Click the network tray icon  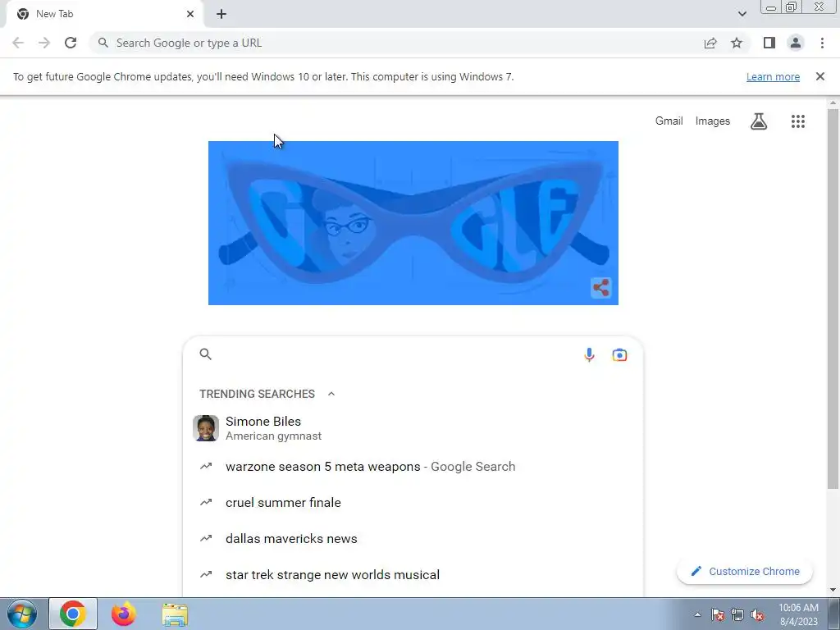[737, 614]
